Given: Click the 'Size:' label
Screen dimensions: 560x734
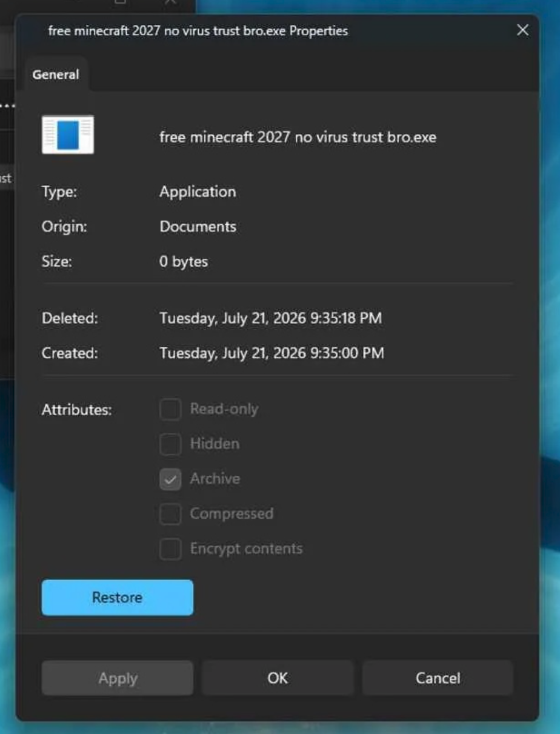Looking at the screenshot, I should click(x=57, y=262).
